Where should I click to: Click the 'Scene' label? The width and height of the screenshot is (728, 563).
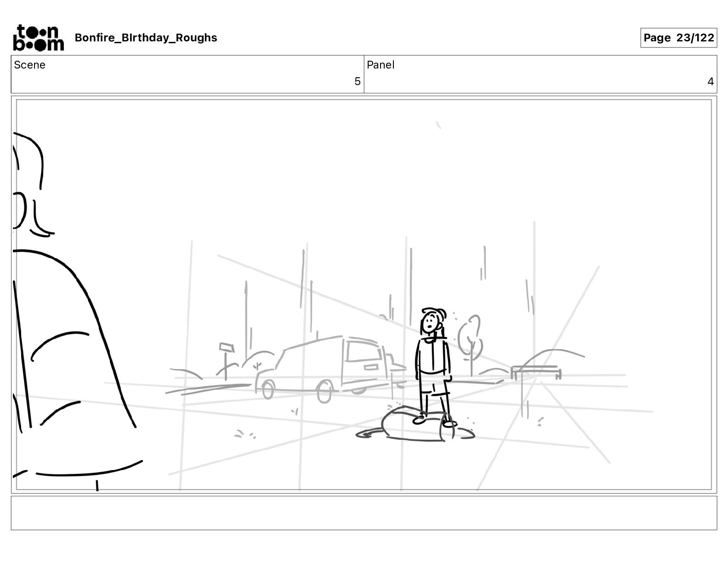(x=29, y=65)
